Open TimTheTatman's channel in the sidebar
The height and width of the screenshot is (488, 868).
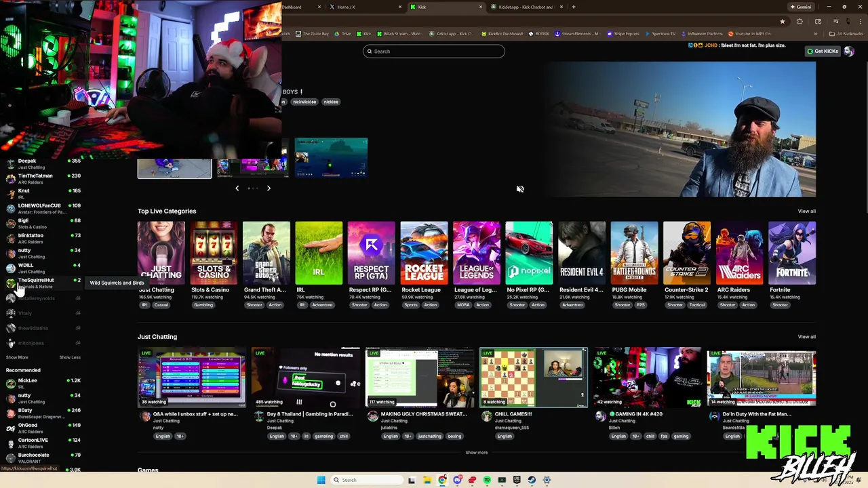(x=43, y=179)
